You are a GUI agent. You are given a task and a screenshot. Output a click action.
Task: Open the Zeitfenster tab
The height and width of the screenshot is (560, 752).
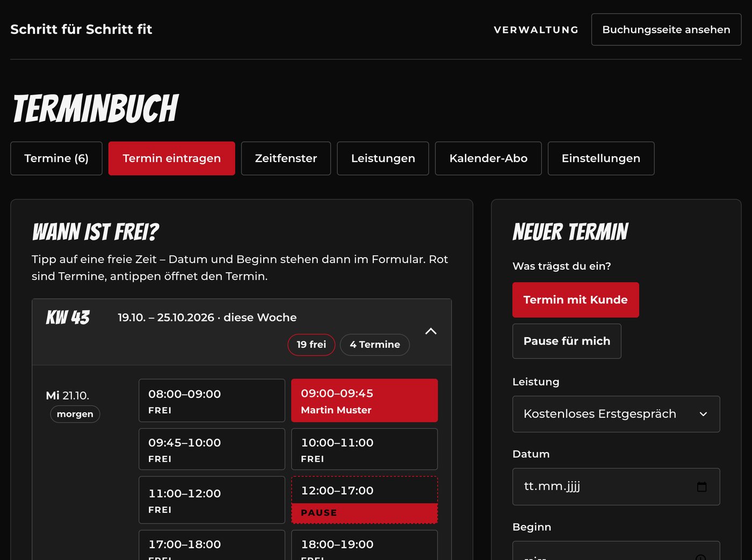tap(286, 158)
